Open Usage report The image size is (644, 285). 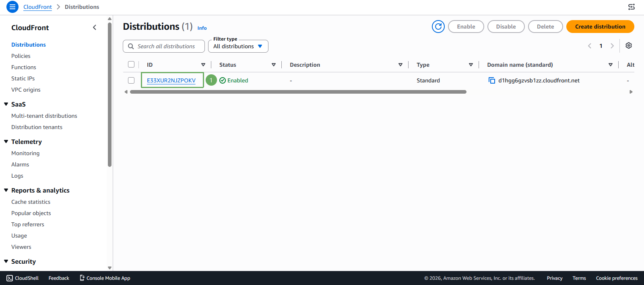click(19, 236)
